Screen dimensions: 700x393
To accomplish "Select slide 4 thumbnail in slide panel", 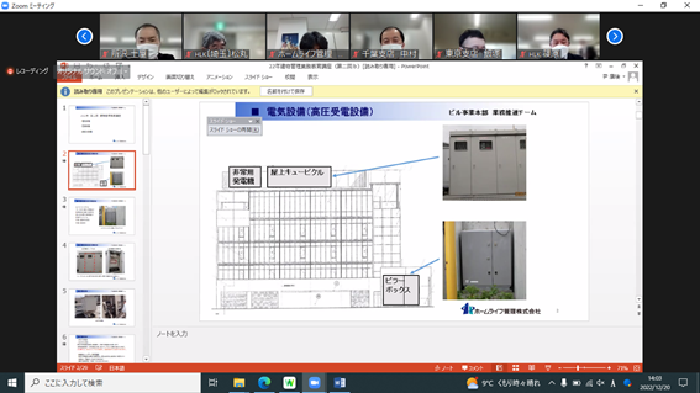I will pyautogui.click(x=102, y=262).
